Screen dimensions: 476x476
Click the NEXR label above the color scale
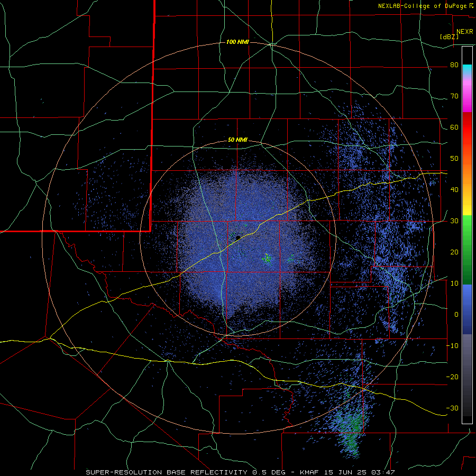point(464,32)
